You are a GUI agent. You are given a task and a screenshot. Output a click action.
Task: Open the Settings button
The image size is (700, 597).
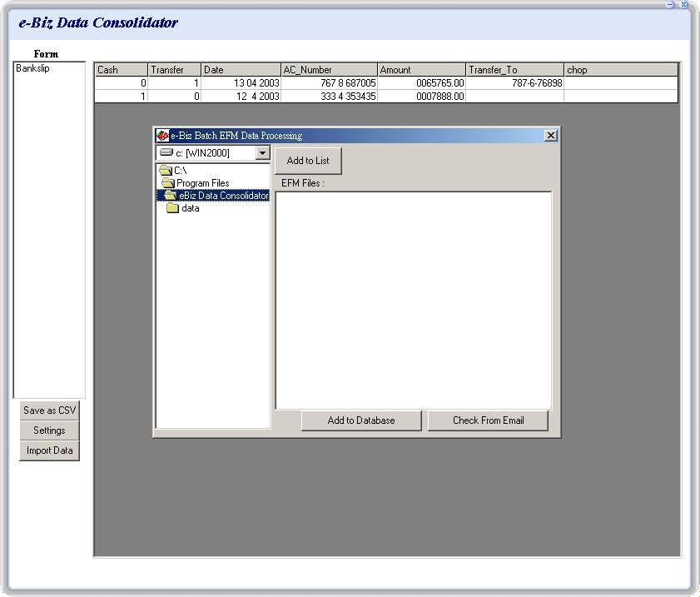(49, 430)
